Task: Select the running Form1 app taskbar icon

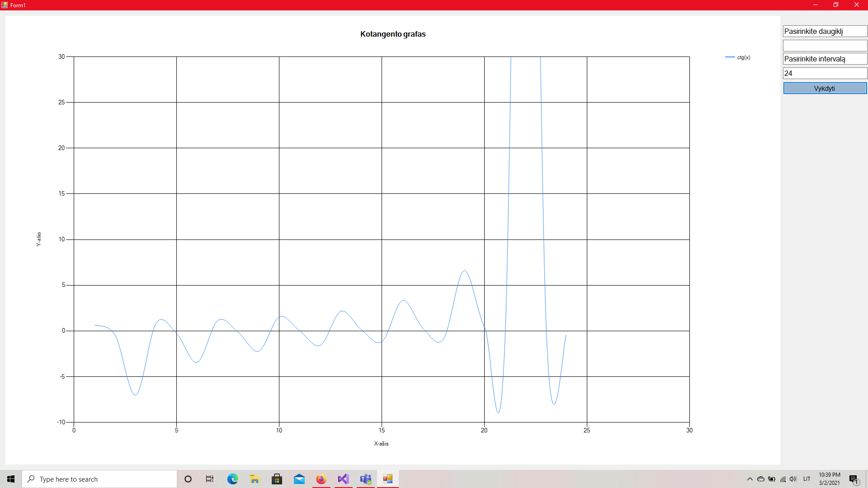Action: point(387,479)
